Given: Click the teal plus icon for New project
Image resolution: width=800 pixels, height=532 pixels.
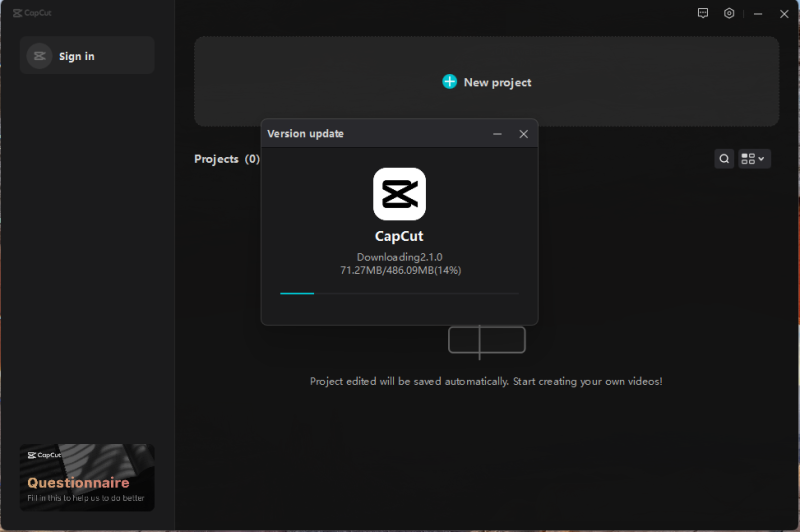Looking at the screenshot, I should pyautogui.click(x=449, y=82).
